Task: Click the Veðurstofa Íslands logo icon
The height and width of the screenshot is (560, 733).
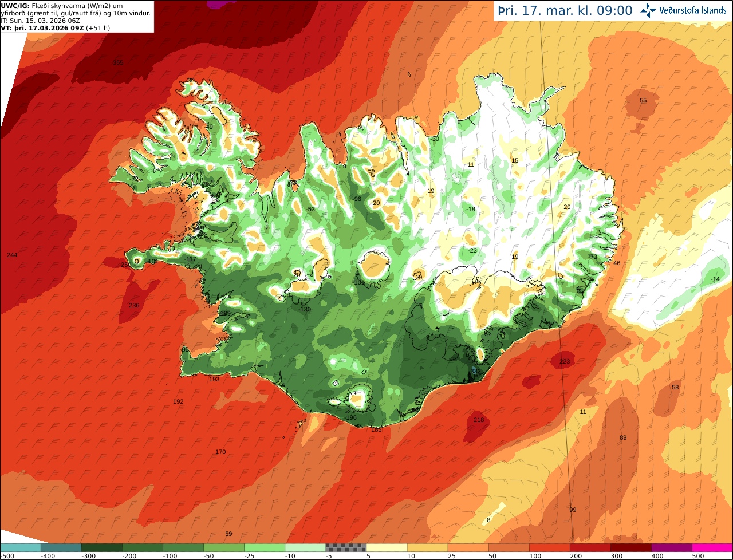Action: coord(648,10)
